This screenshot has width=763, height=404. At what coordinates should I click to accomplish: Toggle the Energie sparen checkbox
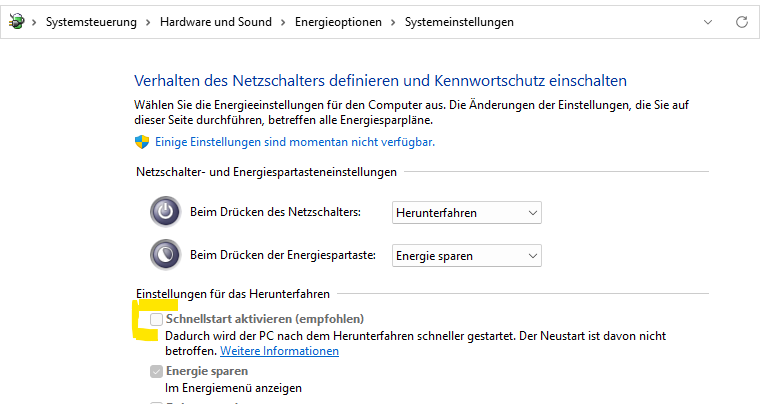tap(156, 371)
